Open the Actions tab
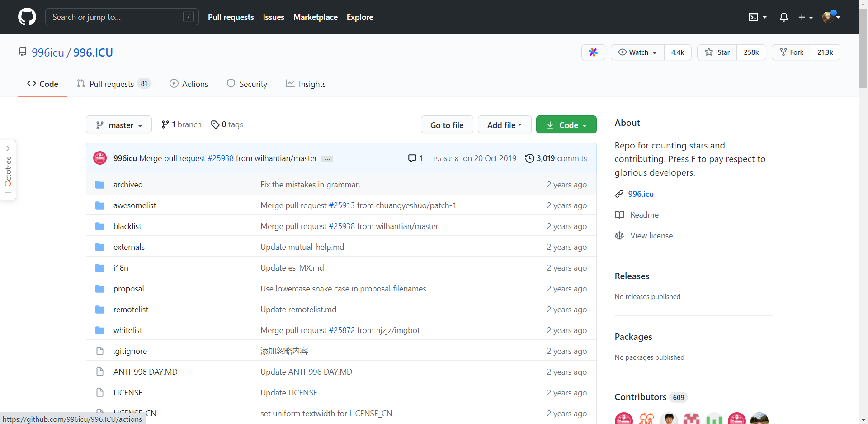 click(189, 84)
